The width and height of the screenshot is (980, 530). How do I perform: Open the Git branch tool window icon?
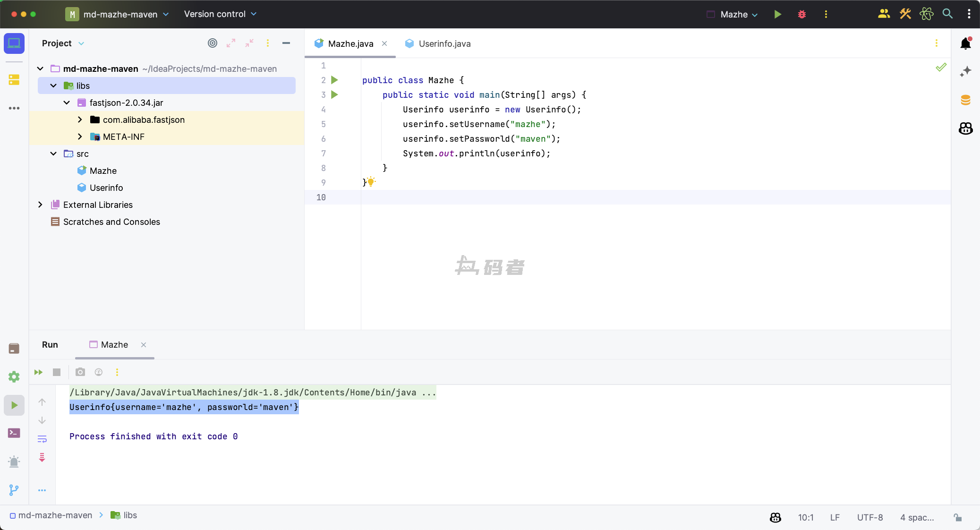click(x=14, y=490)
